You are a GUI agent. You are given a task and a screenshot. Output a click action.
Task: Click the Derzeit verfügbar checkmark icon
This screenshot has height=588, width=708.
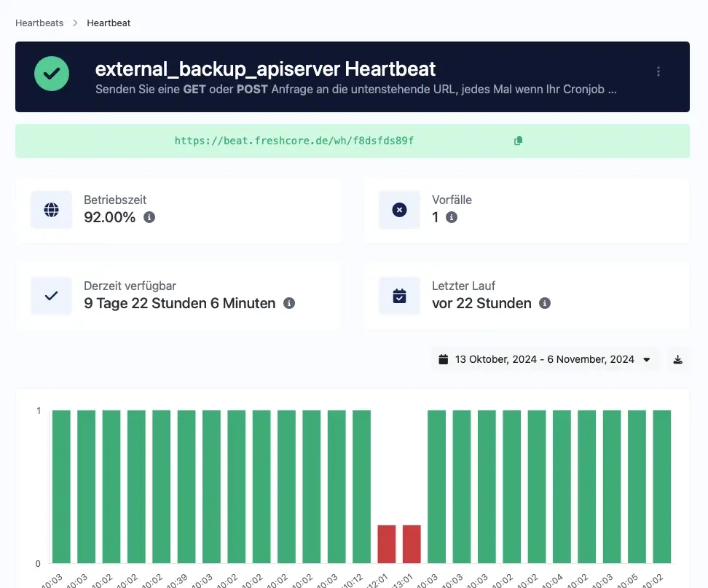[x=51, y=296]
